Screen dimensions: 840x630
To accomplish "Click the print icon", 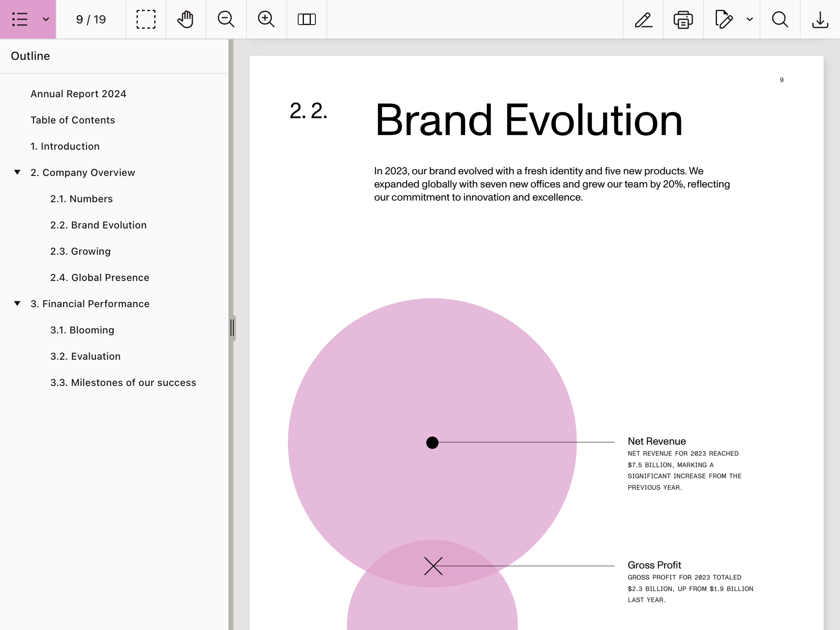I will (x=683, y=19).
